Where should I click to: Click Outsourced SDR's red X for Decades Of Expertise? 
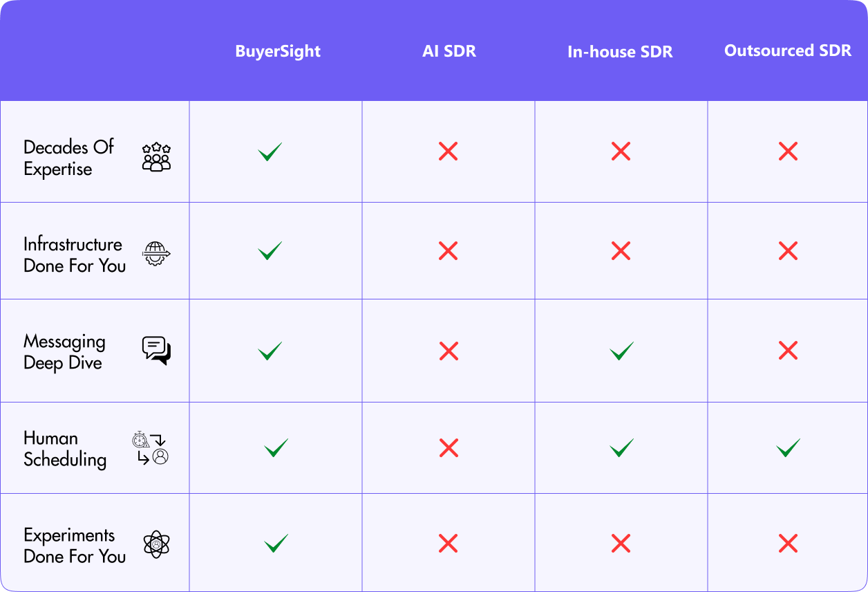coord(788,151)
